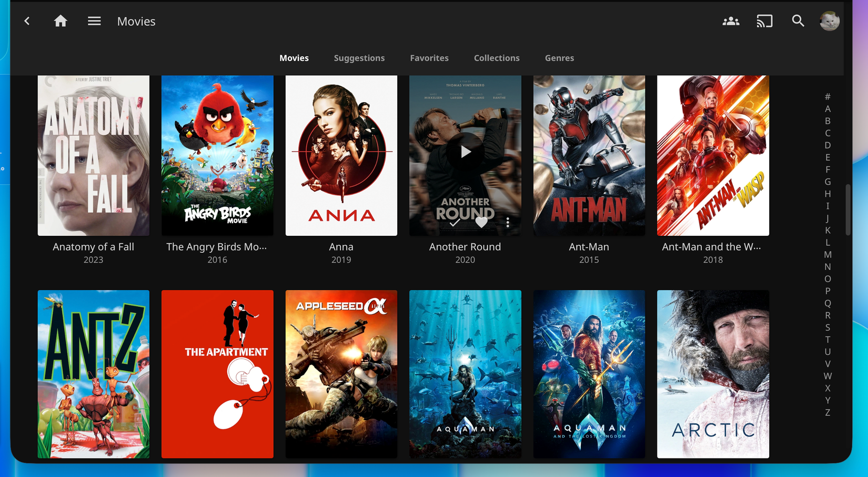Jump to letter Z in alphabet picker
The width and height of the screenshot is (868, 477).
click(827, 412)
